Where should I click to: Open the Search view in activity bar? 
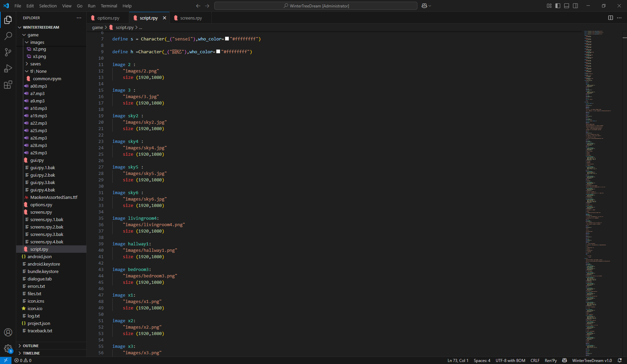8,36
